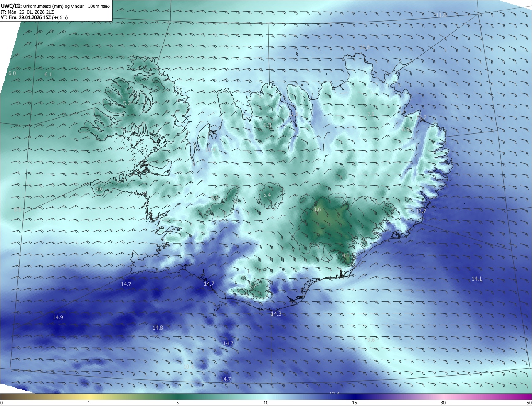
Task: Click the 50 tick on the color scale
Action: coord(529,403)
